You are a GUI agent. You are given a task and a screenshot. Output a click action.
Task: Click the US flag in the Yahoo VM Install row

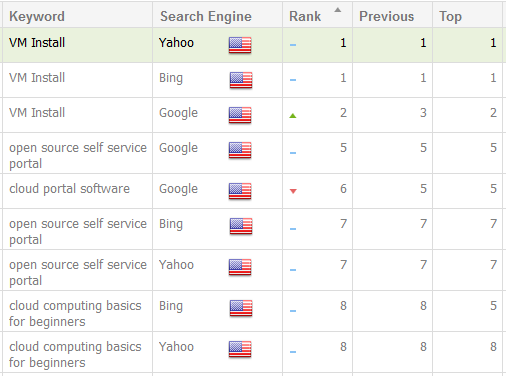coord(240,45)
